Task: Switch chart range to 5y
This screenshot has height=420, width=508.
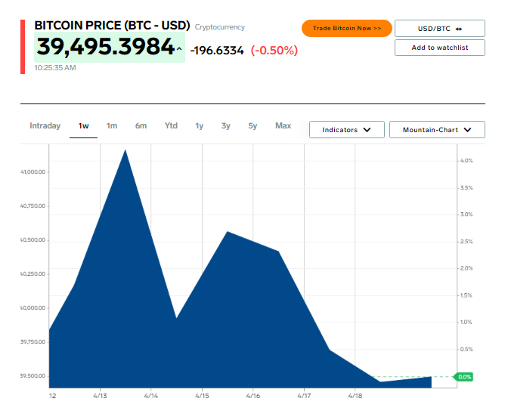Action: click(x=252, y=125)
